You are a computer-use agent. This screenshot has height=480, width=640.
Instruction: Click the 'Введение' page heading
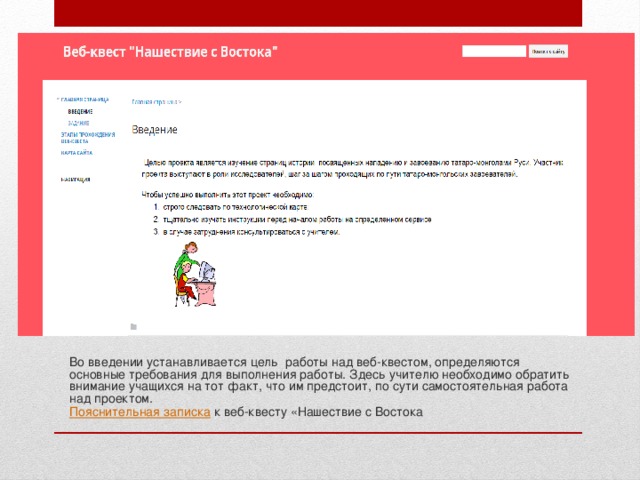tap(154, 130)
